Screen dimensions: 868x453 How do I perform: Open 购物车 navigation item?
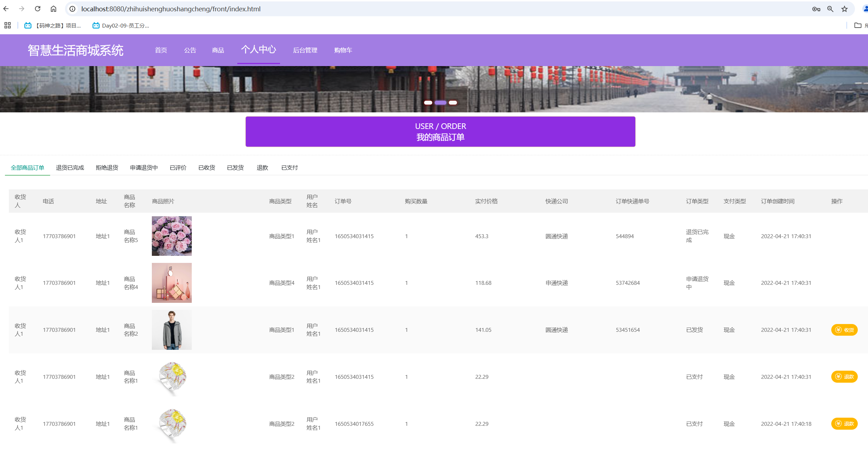(x=343, y=50)
